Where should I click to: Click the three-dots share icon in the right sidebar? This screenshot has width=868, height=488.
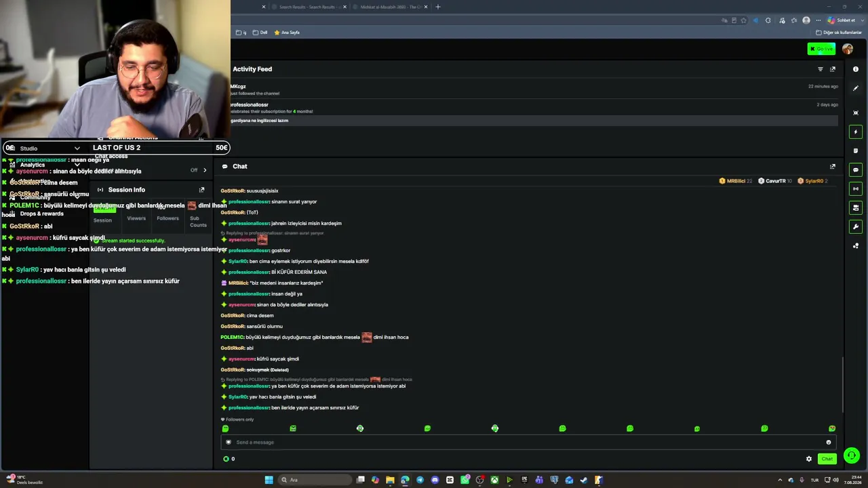tap(856, 245)
